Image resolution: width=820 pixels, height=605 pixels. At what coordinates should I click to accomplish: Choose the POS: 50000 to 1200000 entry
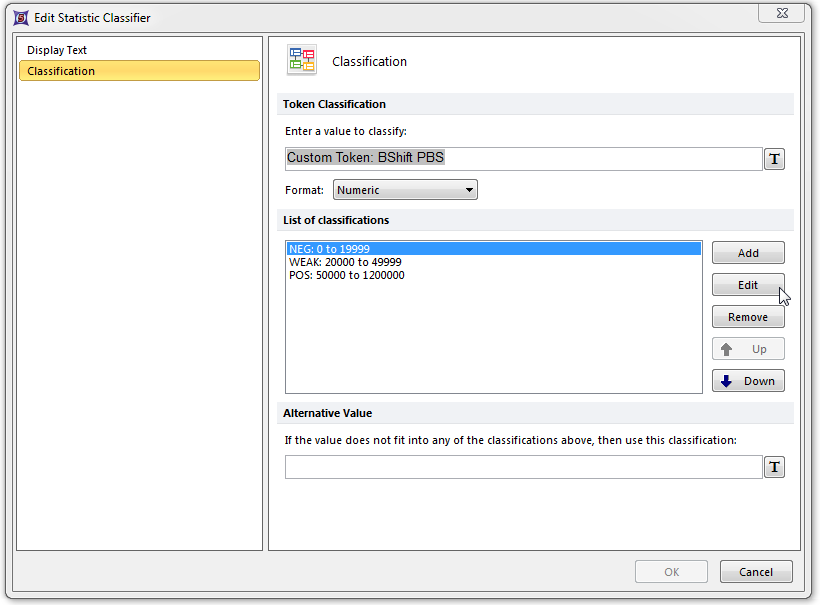click(x=346, y=275)
